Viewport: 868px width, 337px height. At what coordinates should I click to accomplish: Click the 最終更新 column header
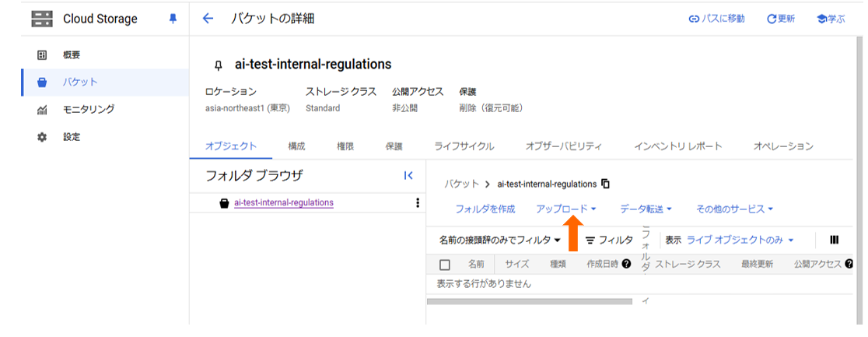[758, 265]
